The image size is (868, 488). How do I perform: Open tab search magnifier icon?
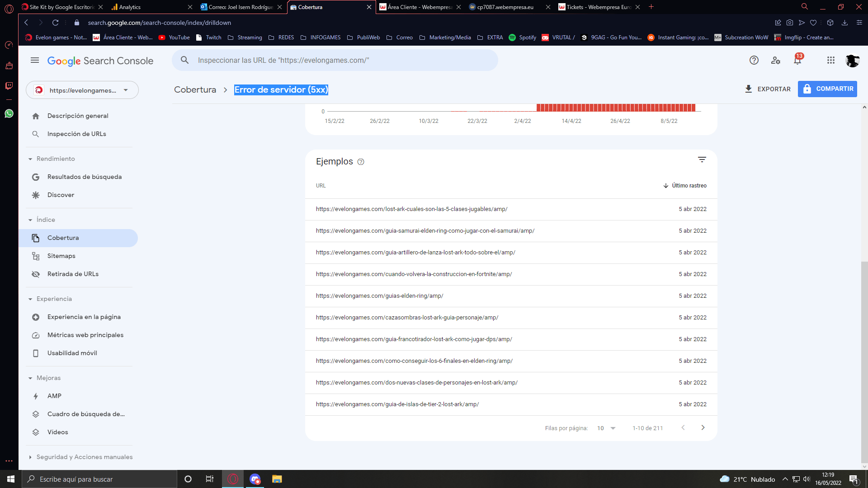[805, 7]
